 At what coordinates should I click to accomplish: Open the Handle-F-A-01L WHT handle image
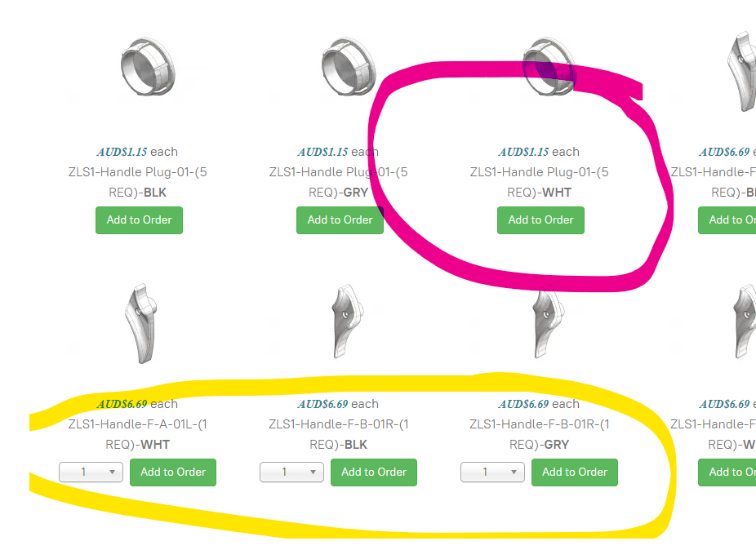pyautogui.click(x=141, y=323)
